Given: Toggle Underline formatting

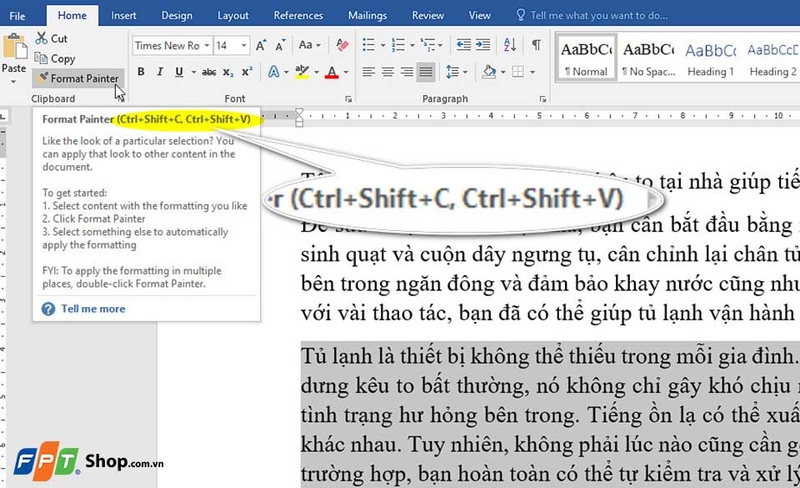Looking at the screenshot, I should point(179,72).
